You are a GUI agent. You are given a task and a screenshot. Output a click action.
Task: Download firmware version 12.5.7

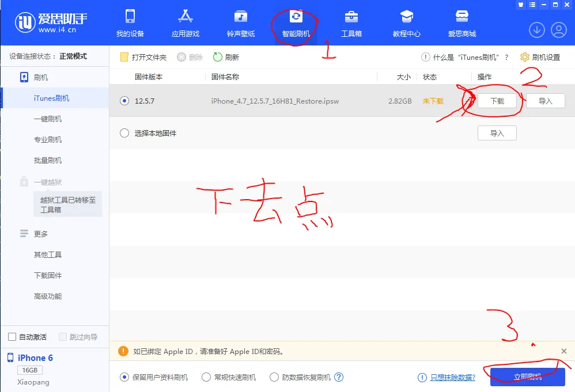click(497, 100)
